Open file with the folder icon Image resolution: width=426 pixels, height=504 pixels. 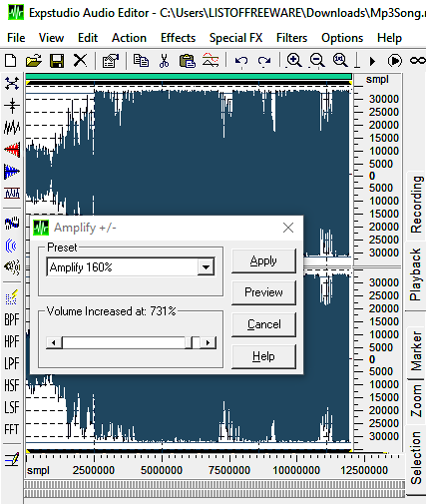pyautogui.click(x=34, y=61)
